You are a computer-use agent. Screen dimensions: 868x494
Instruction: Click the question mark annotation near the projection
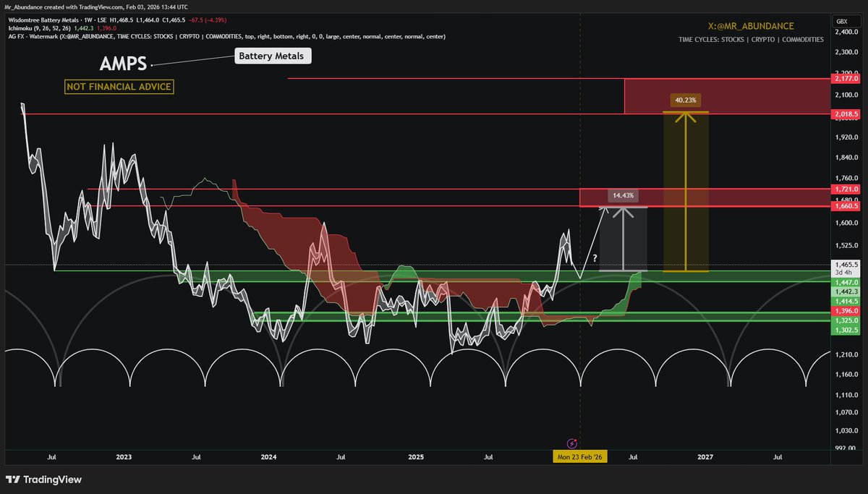[594, 258]
